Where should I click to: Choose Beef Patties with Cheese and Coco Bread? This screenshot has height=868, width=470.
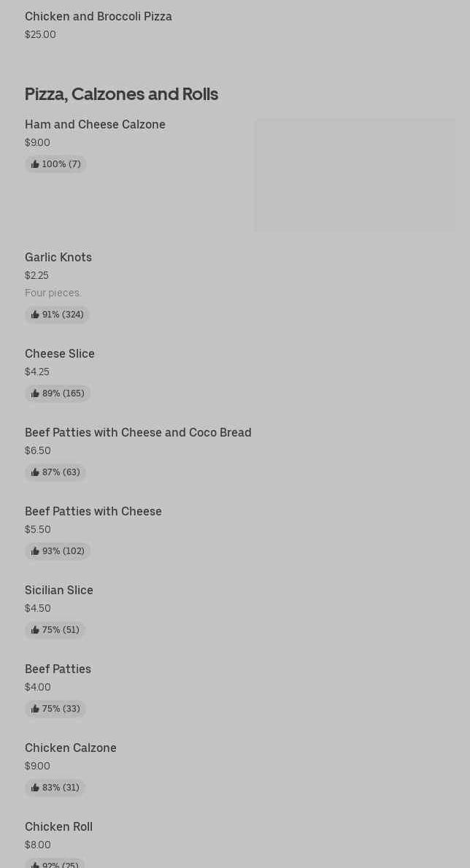(138, 432)
